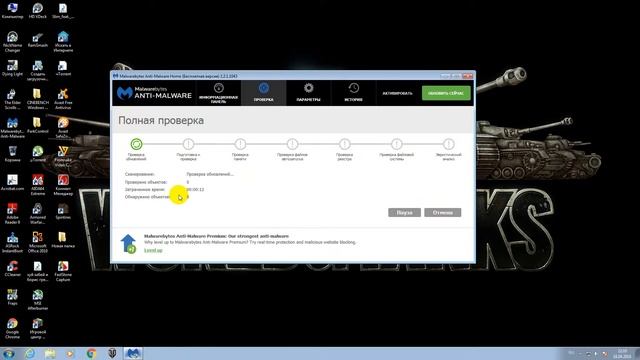Click the Эвристический анализ step circle
640x360 pixels.
(x=449, y=144)
